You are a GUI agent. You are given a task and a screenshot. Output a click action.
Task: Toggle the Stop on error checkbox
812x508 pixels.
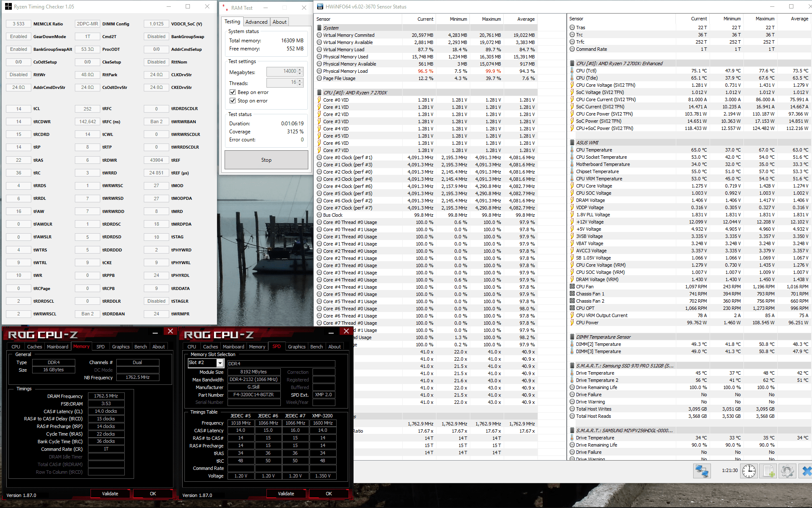pos(233,101)
